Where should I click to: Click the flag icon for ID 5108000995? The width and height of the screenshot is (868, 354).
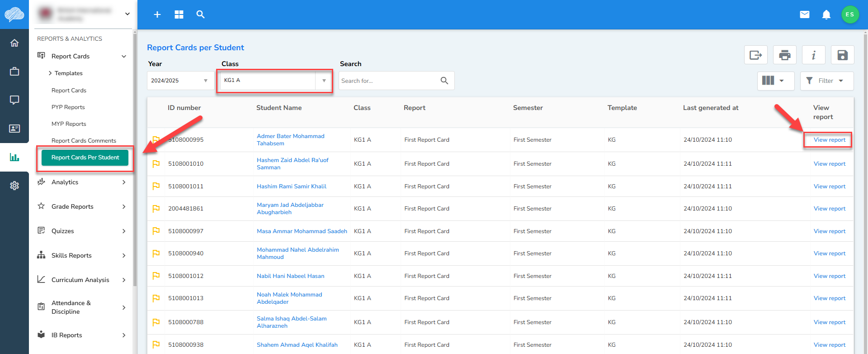156,139
